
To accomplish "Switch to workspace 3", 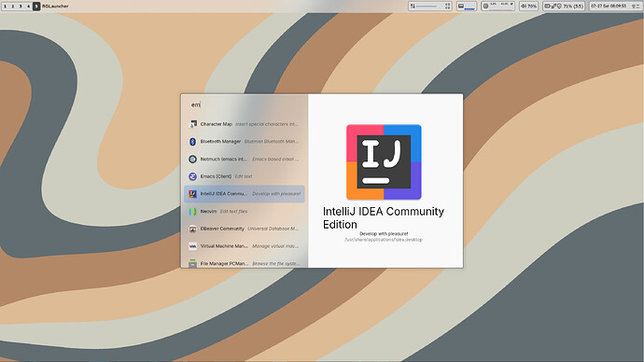I will [21, 7].
